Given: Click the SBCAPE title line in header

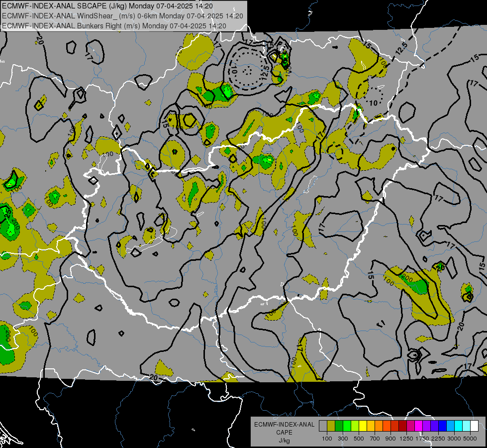Looking at the screenshot, I should click(107, 6).
